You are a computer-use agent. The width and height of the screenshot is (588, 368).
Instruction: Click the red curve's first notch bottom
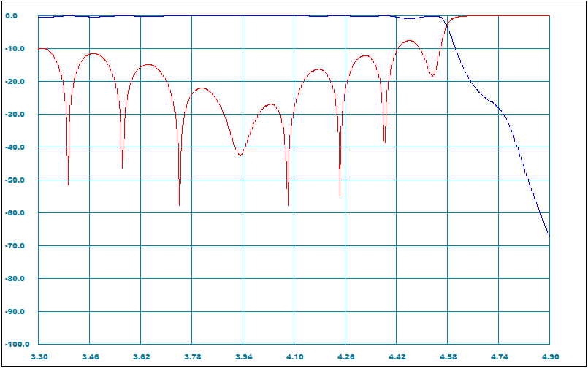tap(68, 184)
